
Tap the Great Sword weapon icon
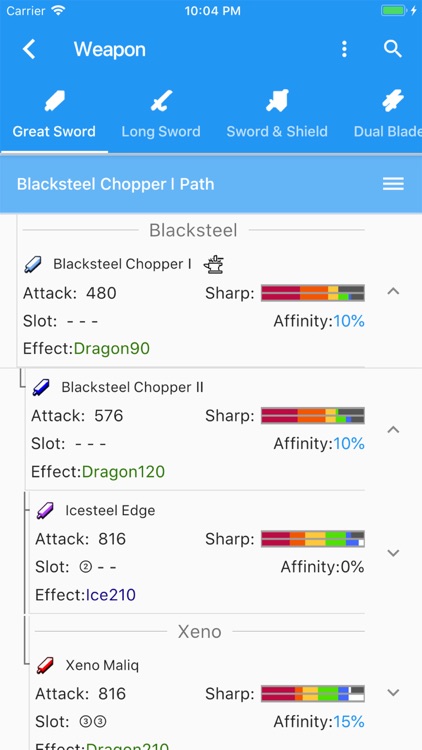54,101
